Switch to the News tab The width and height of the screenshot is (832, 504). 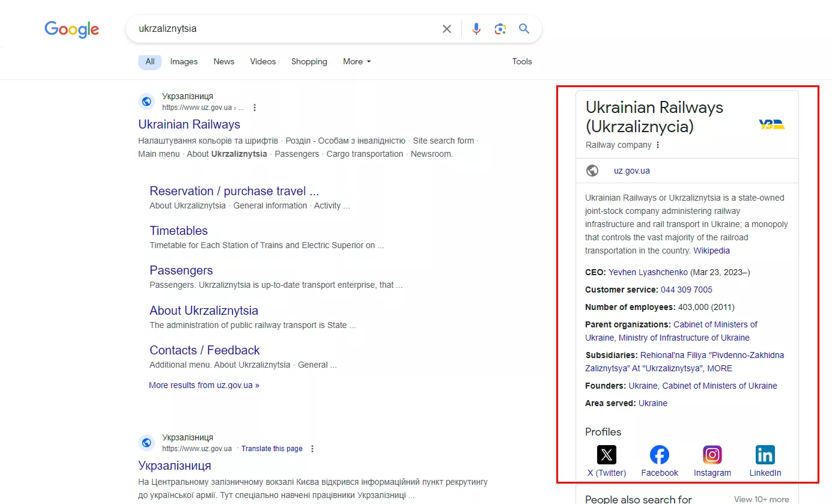224,61
